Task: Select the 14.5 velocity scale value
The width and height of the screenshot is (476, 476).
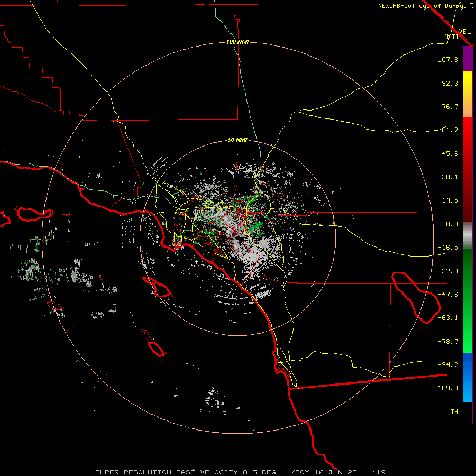Action: tap(450, 200)
